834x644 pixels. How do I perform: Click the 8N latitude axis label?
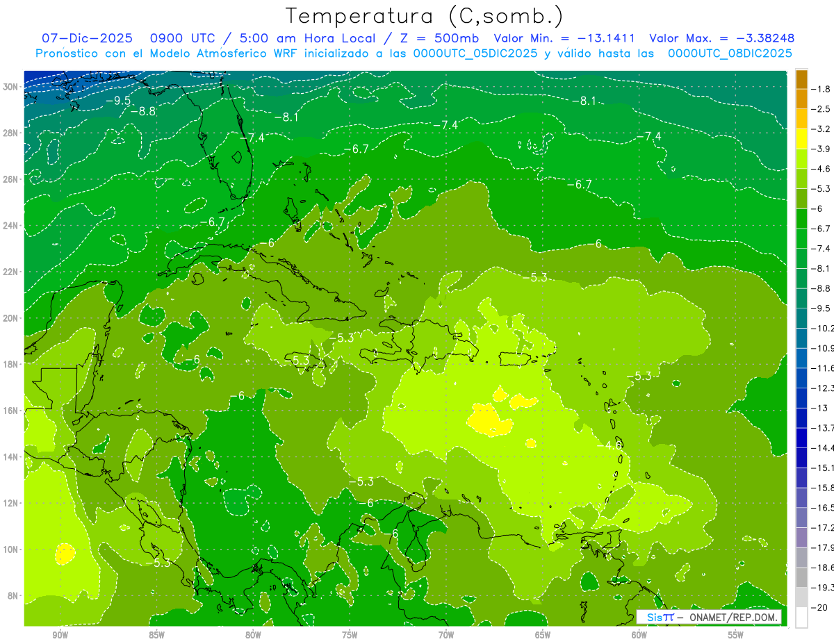tap(13, 595)
